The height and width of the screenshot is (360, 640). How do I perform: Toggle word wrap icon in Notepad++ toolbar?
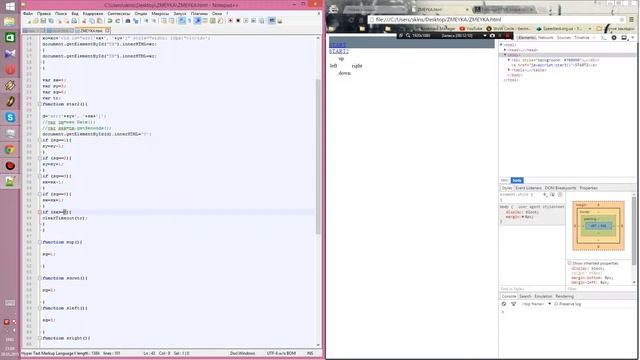(182, 21)
